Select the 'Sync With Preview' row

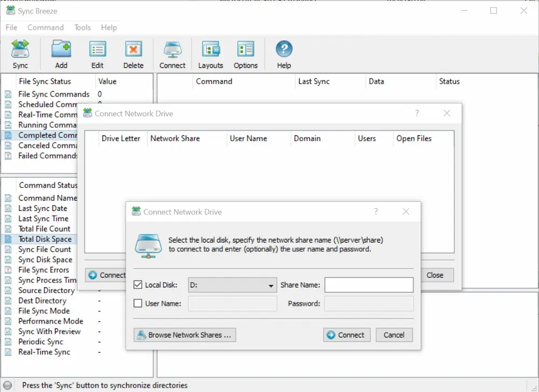click(77, 332)
